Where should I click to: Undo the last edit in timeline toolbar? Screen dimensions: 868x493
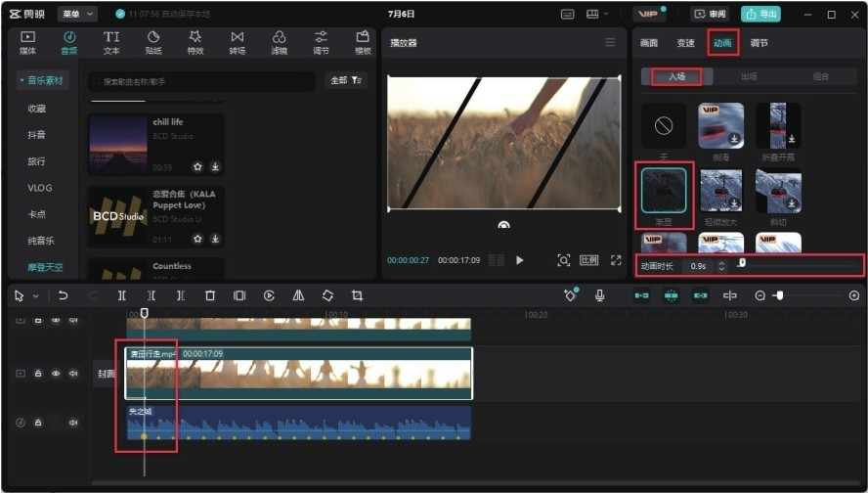(x=64, y=295)
